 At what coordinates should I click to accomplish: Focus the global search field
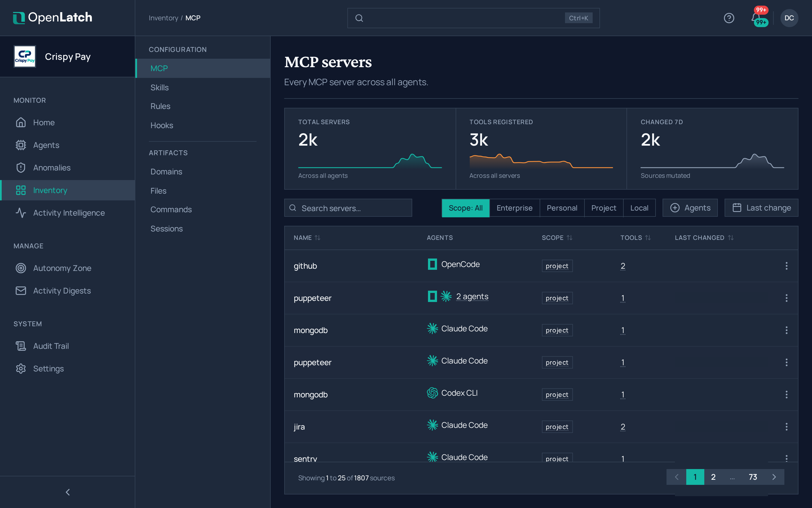tap(473, 18)
